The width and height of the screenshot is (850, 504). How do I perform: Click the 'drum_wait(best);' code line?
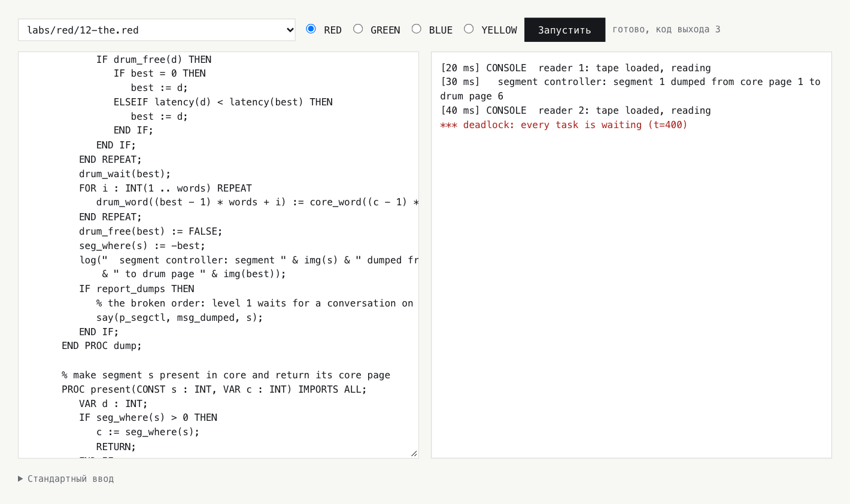pos(125,174)
